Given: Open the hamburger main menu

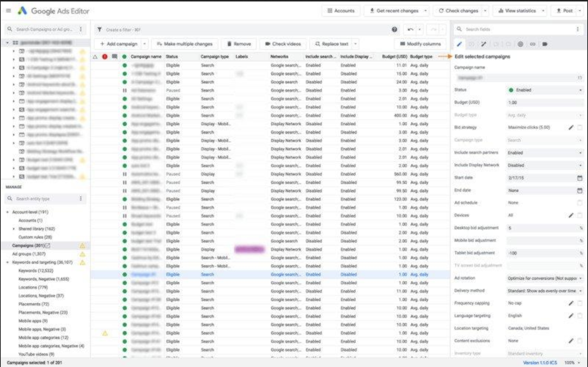Looking at the screenshot, I should coord(8,11).
